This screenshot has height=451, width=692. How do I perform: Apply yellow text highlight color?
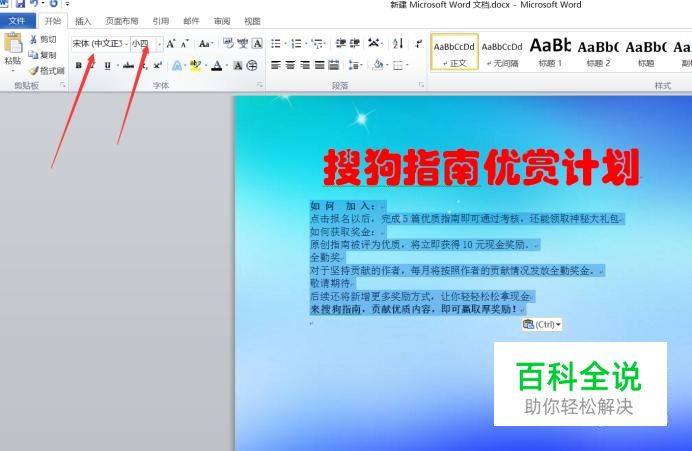pos(195,66)
